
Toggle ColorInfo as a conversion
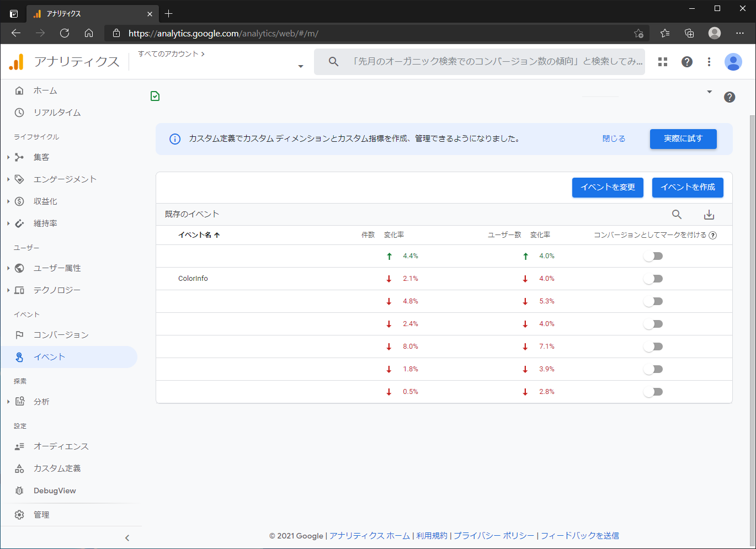(653, 279)
